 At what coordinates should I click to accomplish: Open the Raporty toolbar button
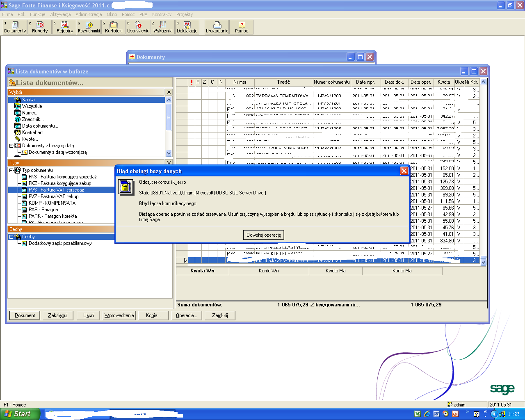[x=40, y=27]
